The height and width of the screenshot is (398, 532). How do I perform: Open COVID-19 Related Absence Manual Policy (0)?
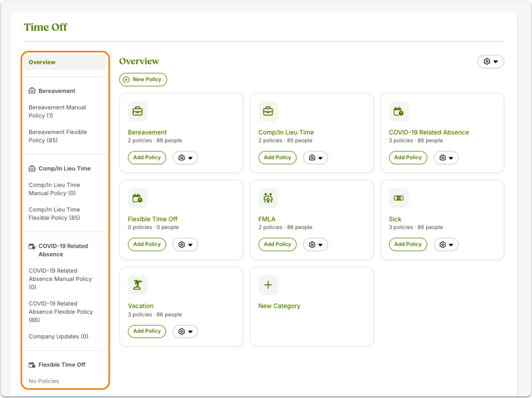(60, 279)
